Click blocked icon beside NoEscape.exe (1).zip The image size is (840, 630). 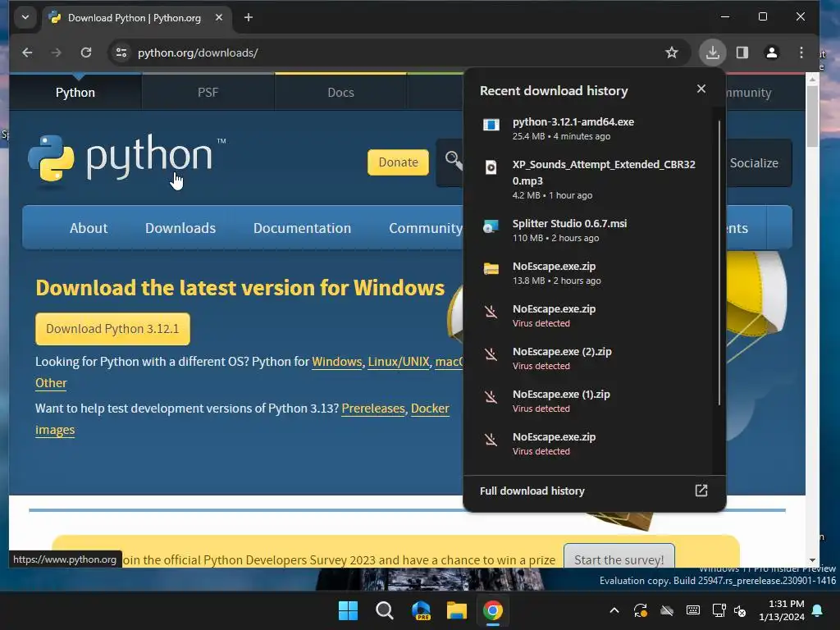[x=491, y=397]
